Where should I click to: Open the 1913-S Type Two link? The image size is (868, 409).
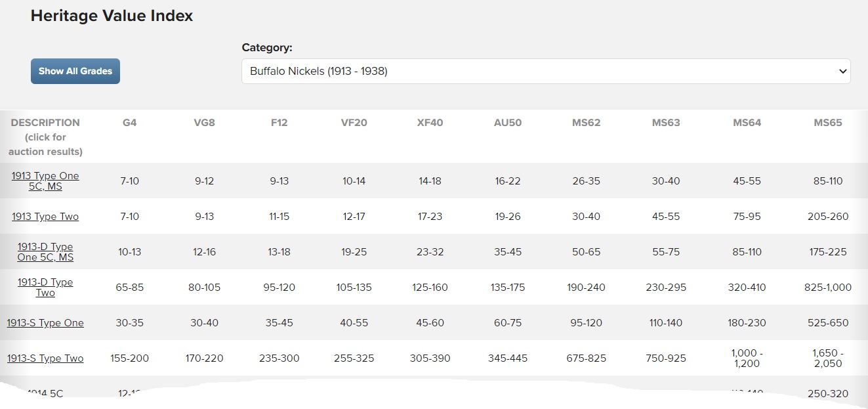click(45, 358)
